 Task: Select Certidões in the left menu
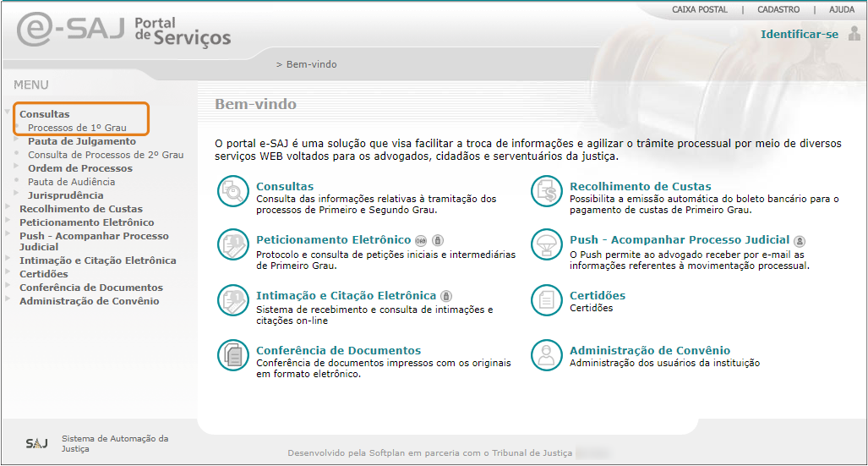[x=44, y=274]
